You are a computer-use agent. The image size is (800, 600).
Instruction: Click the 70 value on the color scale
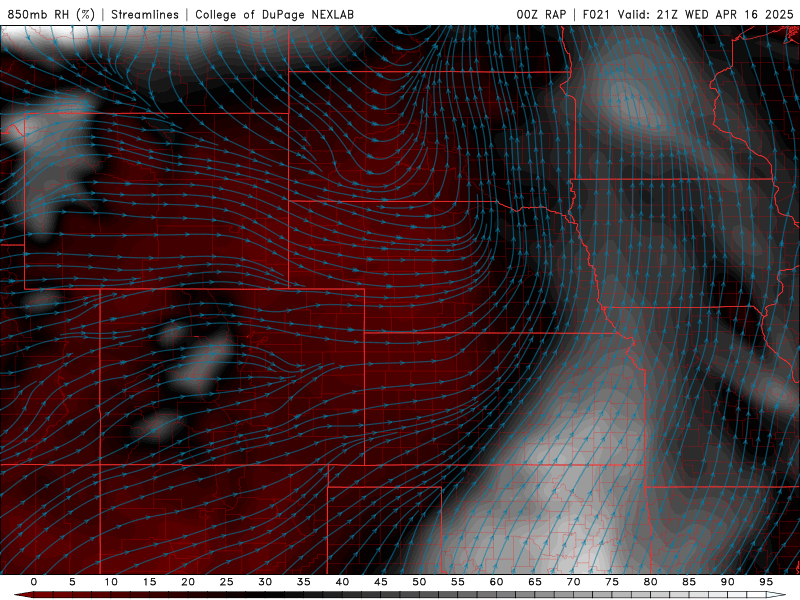click(573, 582)
